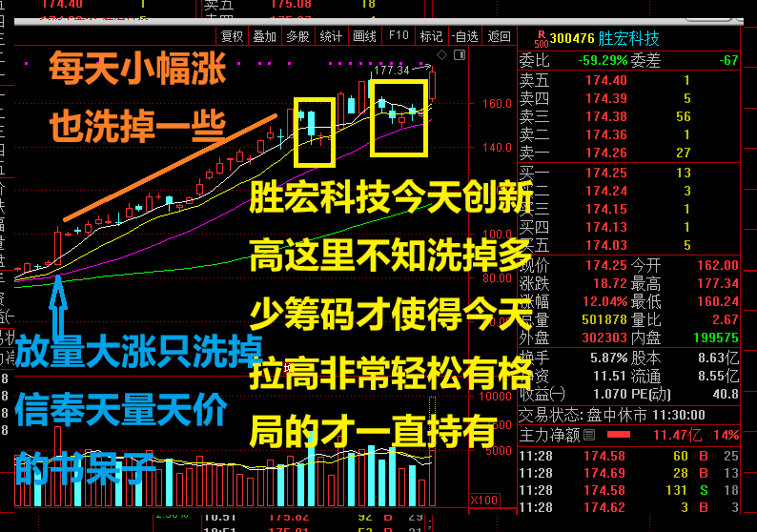Select the bid price 174.03
Screen dimensions: 757x532
coord(606,245)
